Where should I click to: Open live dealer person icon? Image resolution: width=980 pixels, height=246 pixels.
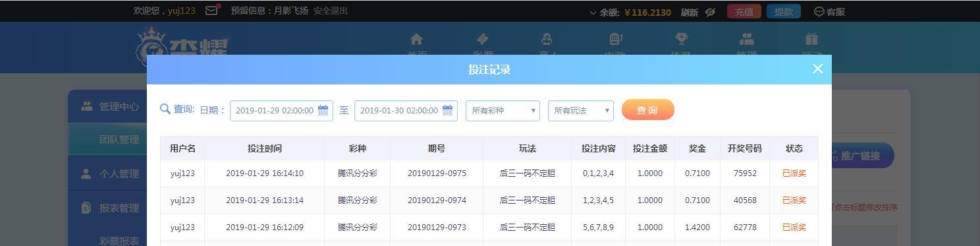[x=547, y=40]
